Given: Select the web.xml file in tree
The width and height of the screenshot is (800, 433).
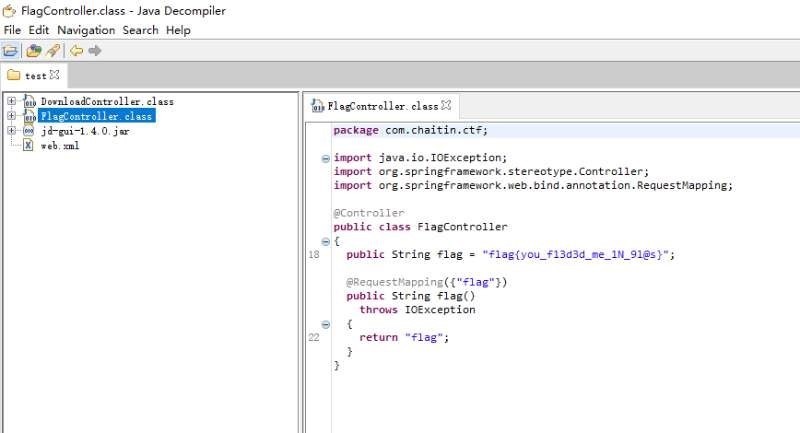Looking at the screenshot, I should 59,146.
